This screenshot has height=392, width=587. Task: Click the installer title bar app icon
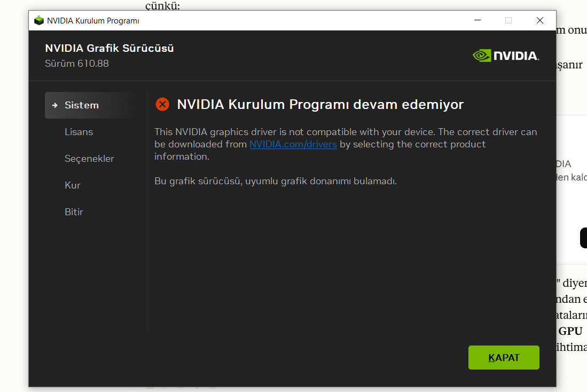coord(38,21)
